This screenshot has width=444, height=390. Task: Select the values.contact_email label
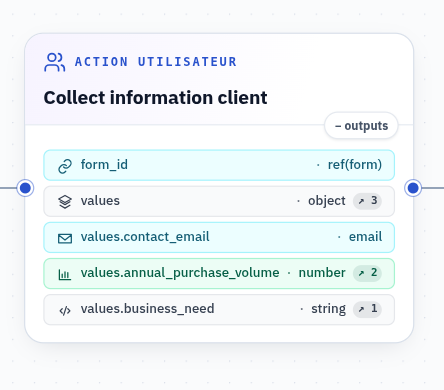click(145, 237)
